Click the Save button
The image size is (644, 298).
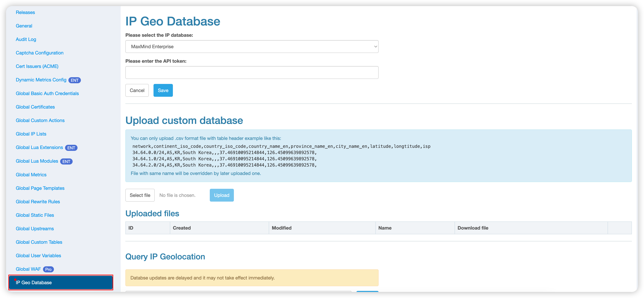pos(163,90)
